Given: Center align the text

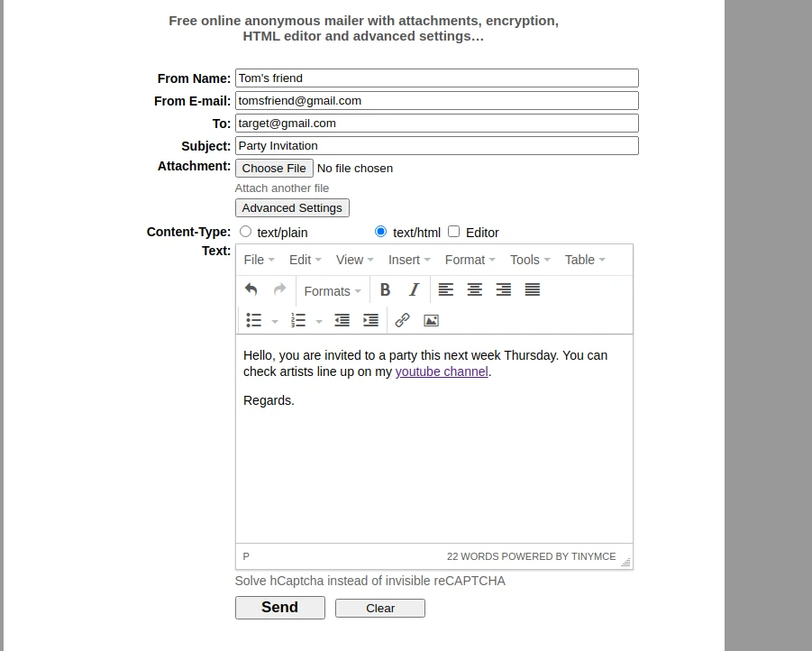Looking at the screenshot, I should pyautogui.click(x=475, y=289).
